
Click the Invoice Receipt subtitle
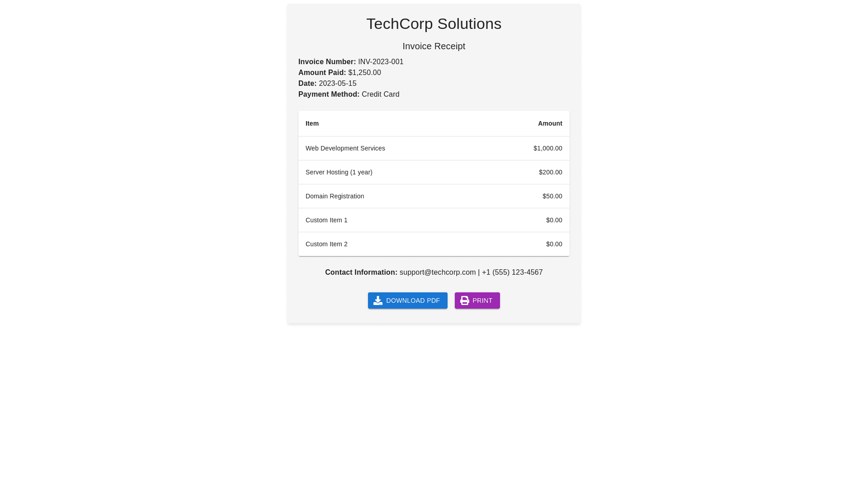point(434,46)
